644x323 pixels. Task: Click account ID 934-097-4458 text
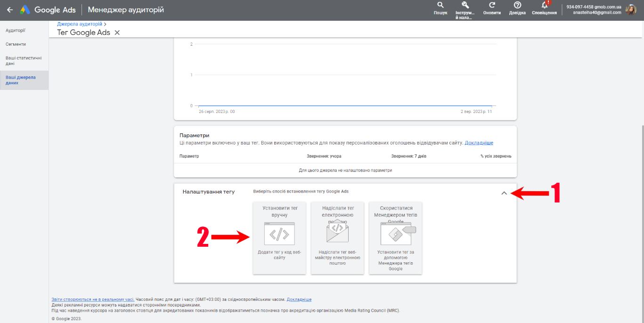[579, 7]
